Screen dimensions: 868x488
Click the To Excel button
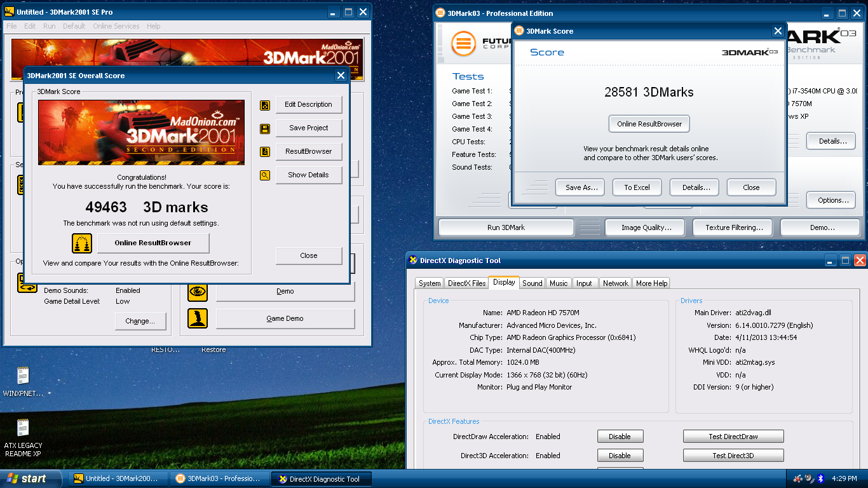[x=637, y=188]
